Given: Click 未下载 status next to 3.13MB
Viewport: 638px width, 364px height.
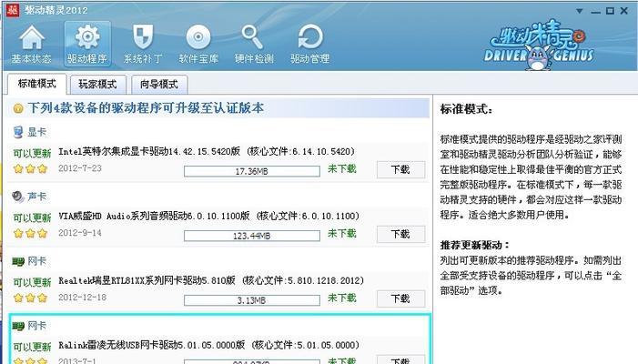Looking at the screenshot, I should [342, 298].
